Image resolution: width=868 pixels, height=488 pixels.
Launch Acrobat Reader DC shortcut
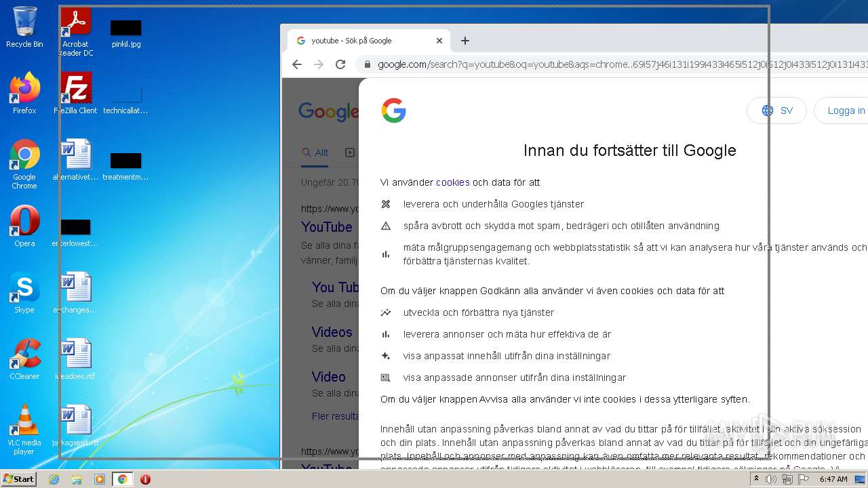coord(75,32)
